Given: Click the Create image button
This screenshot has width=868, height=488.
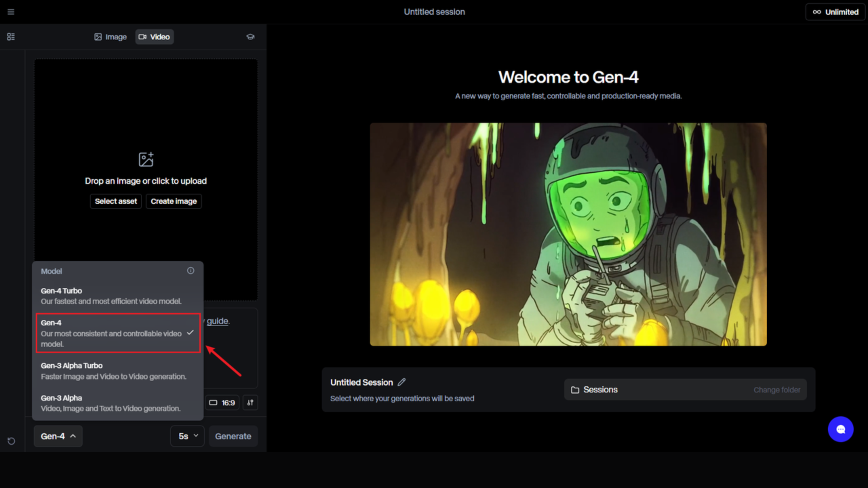Looking at the screenshot, I should coord(174,201).
